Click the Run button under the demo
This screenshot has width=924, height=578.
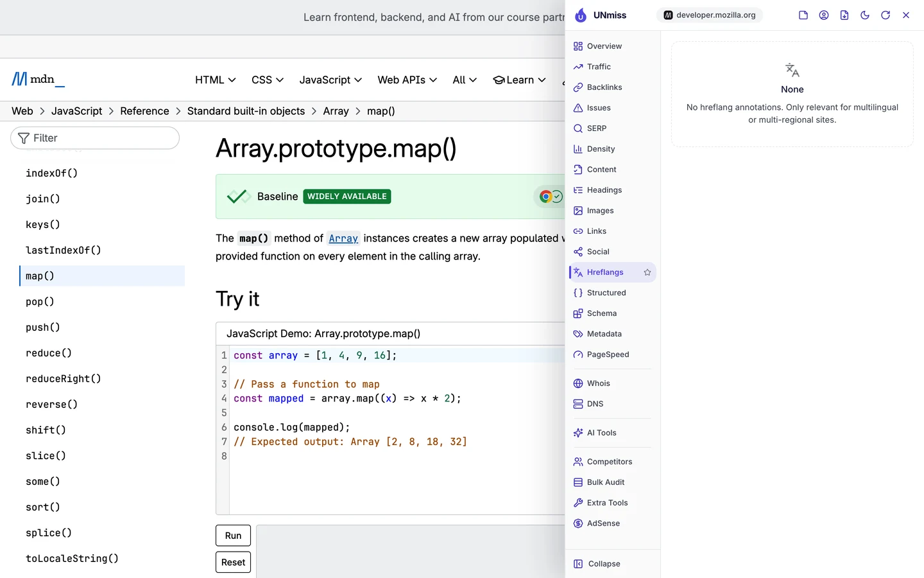(234, 536)
